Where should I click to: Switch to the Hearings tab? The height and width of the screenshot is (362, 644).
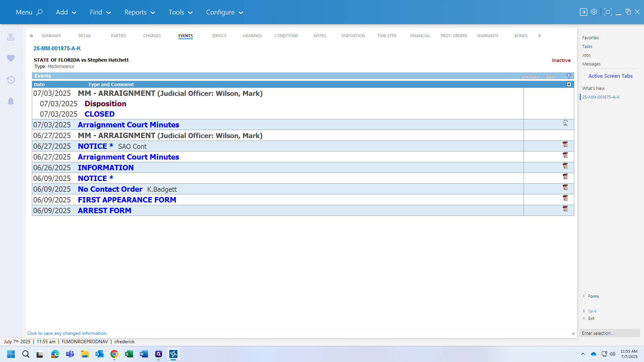pos(253,36)
